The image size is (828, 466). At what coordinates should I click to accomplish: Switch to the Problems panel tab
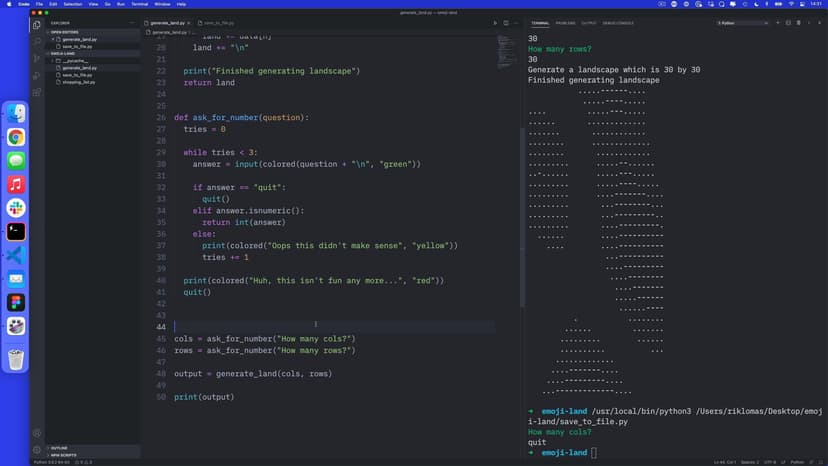566,22
